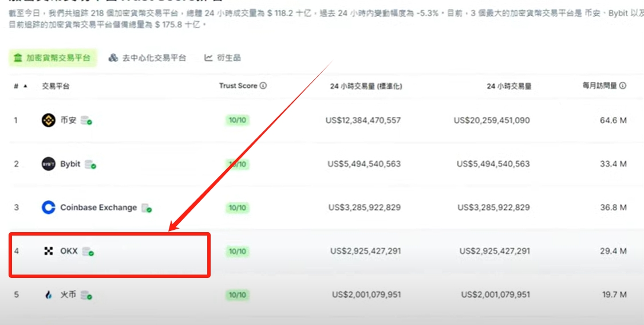
Task: Click 火币 10/10 trust score badge
Action: pyautogui.click(x=238, y=295)
